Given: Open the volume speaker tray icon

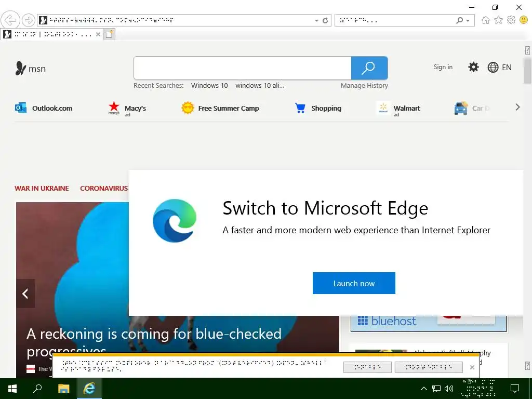Looking at the screenshot, I should pyautogui.click(x=449, y=389).
